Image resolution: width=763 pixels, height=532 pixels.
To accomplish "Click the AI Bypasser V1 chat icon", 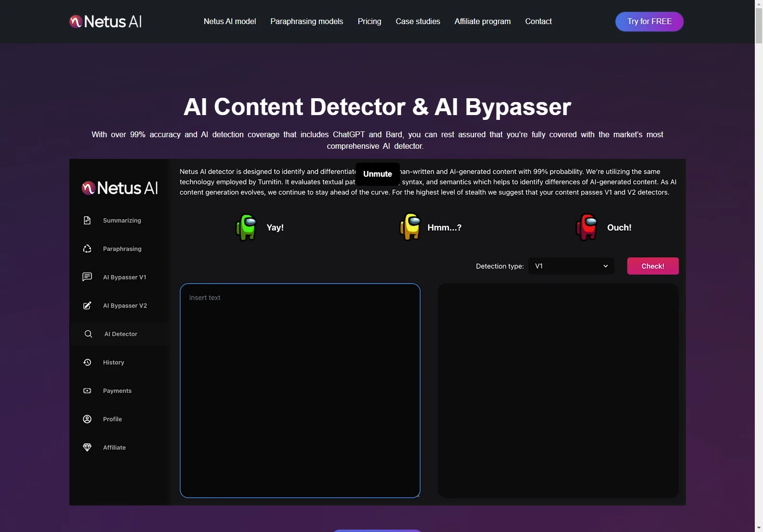I will click(87, 277).
